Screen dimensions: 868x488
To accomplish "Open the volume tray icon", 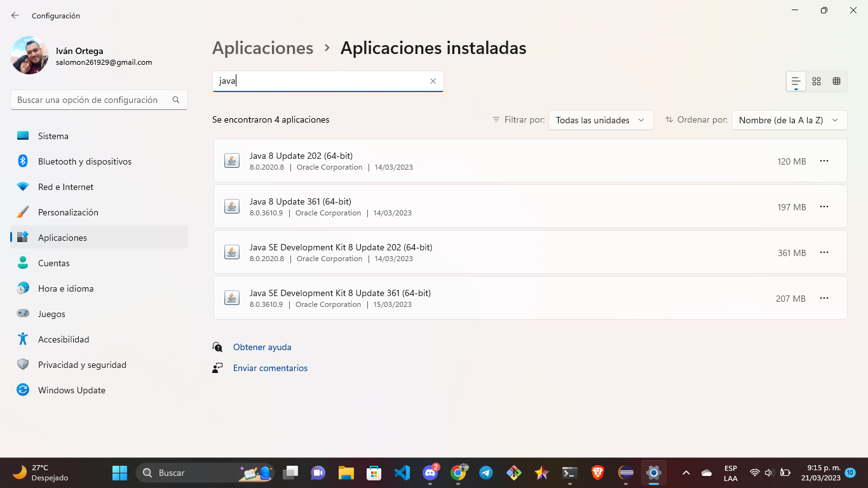I will click(x=769, y=473).
